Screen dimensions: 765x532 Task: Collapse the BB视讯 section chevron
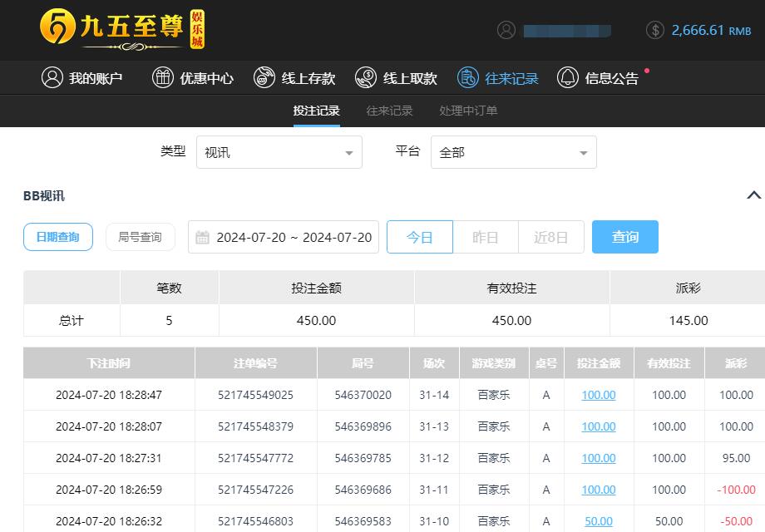pos(754,196)
